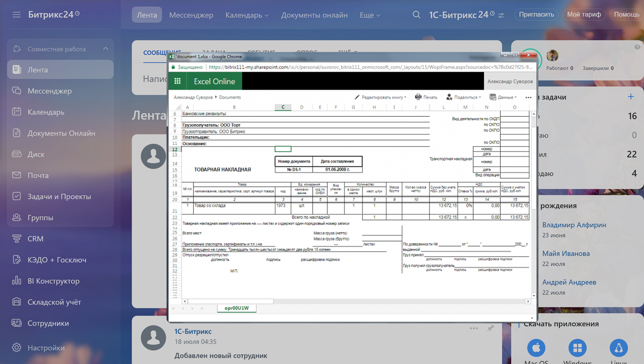Switch to the Мессенджер top tab
644x364 pixels.
pyautogui.click(x=191, y=15)
